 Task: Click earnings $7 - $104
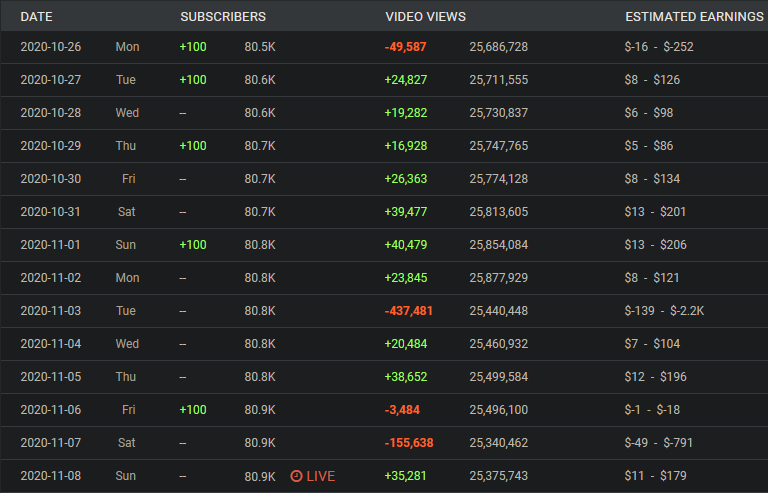coord(652,344)
